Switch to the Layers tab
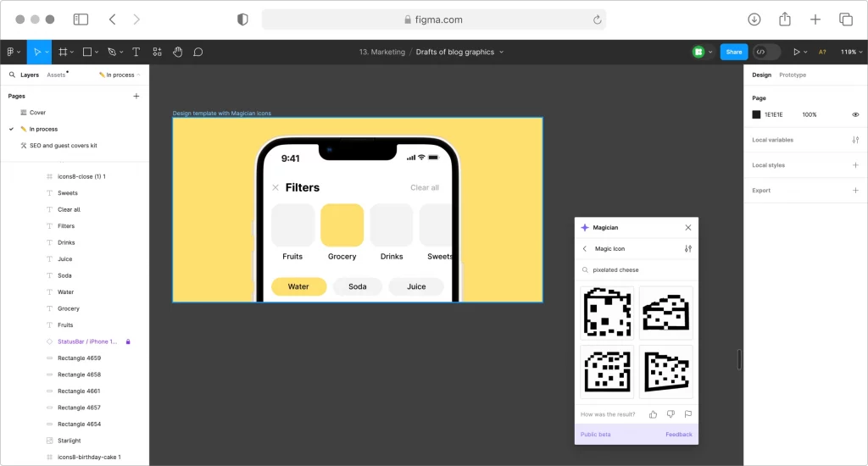Image resolution: width=868 pixels, height=466 pixels. tap(30, 75)
